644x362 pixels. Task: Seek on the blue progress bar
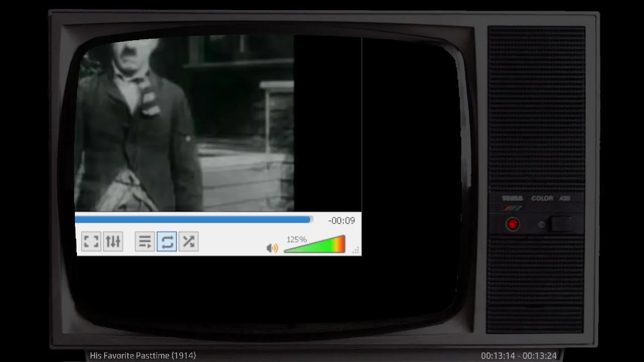pyautogui.click(x=194, y=220)
